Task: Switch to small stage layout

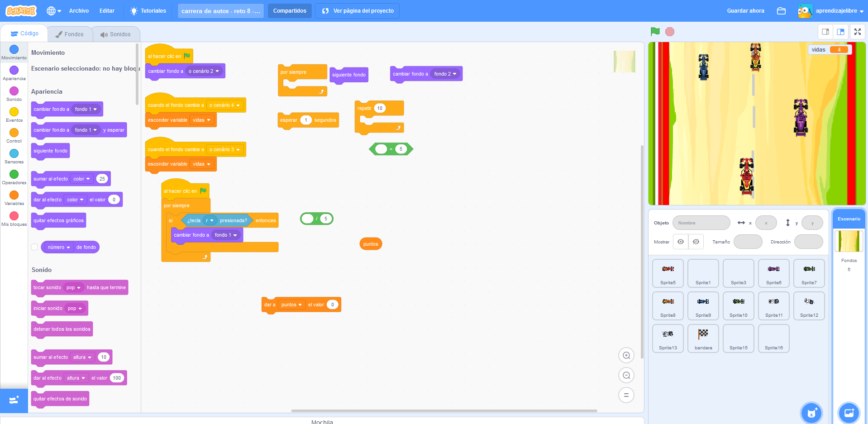Action: tap(825, 32)
